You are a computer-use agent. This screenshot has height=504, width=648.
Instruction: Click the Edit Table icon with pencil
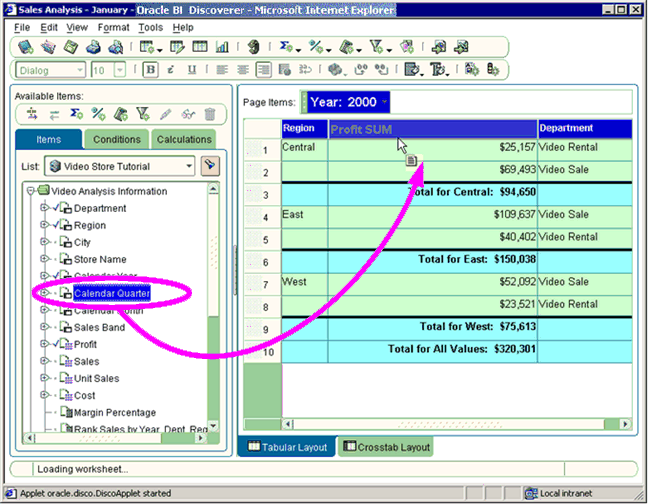[177, 47]
